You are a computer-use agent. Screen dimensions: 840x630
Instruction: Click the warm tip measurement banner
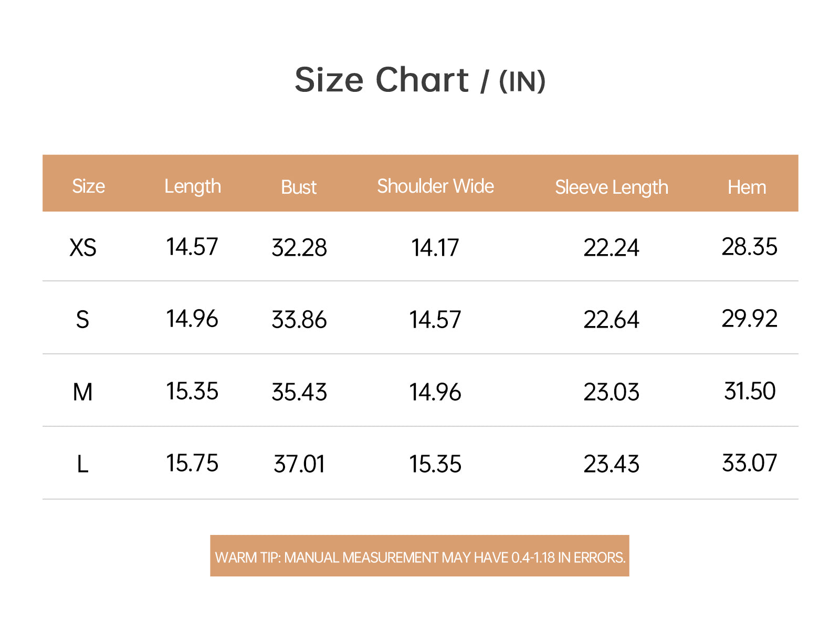(419, 556)
